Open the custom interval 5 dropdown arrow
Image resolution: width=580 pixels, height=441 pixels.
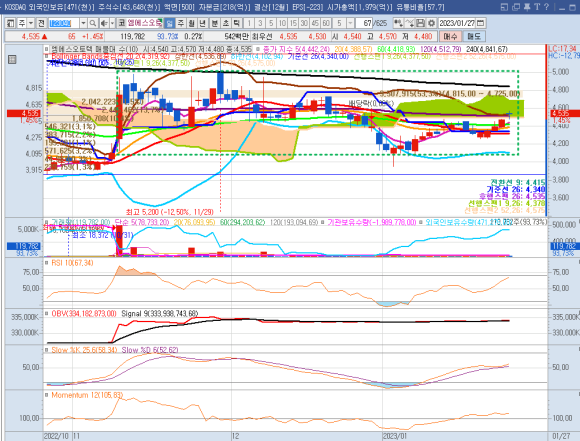(x=350, y=23)
